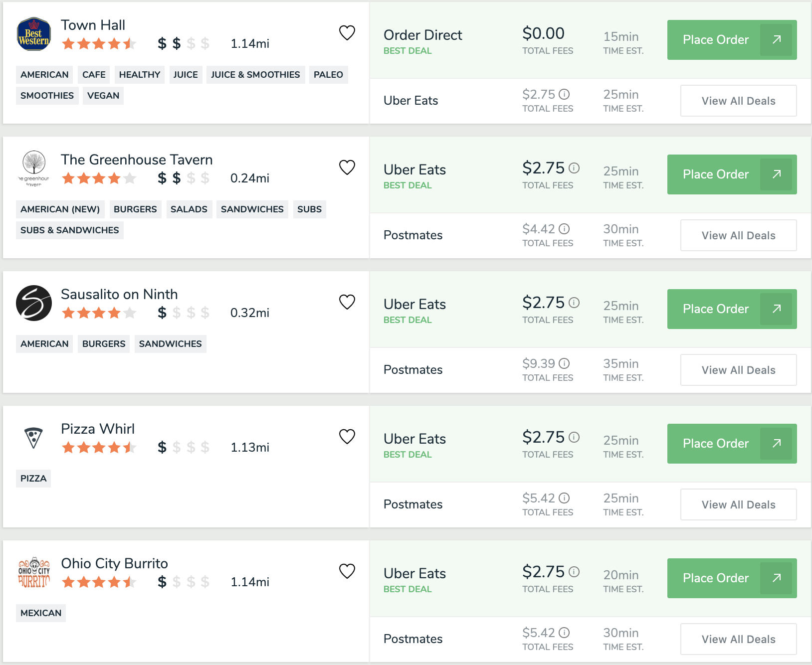Viewport: 812px width, 665px height.
Task: Select the SMOOTHIES tag on Town Hall
Action: (47, 96)
